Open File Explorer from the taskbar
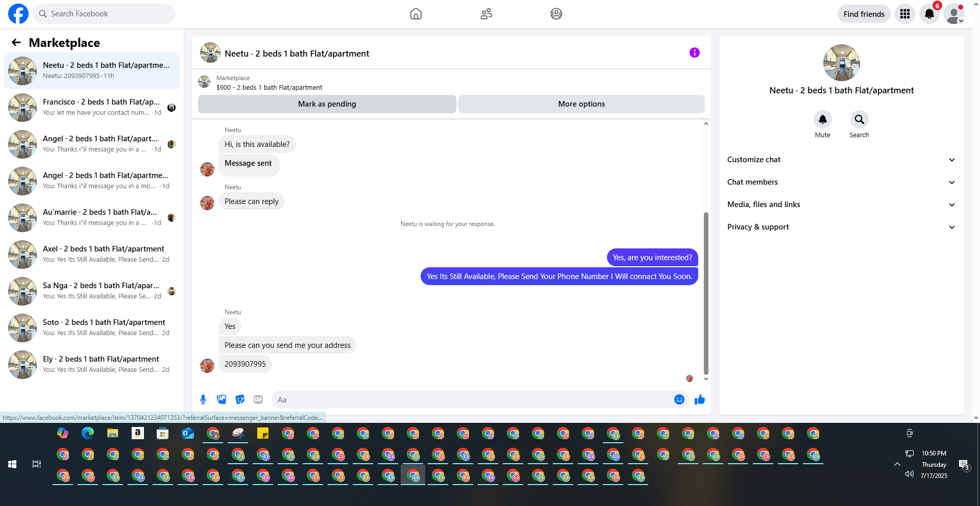 coord(113,434)
